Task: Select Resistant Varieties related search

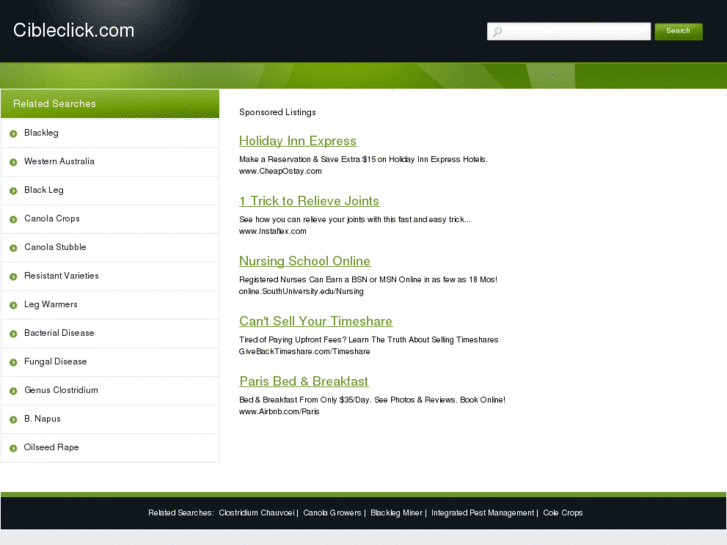Action: pyautogui.click(x=61, y=276)
